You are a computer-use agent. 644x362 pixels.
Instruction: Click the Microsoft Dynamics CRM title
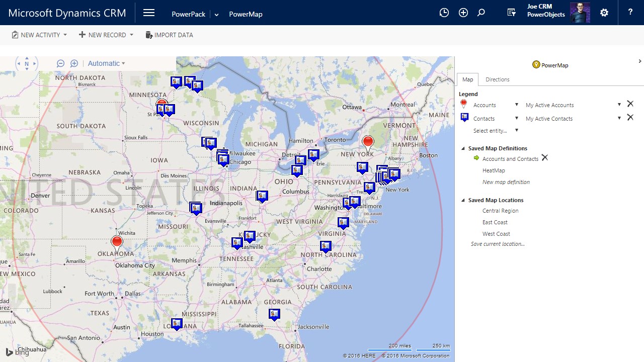[x=67, y=13]
